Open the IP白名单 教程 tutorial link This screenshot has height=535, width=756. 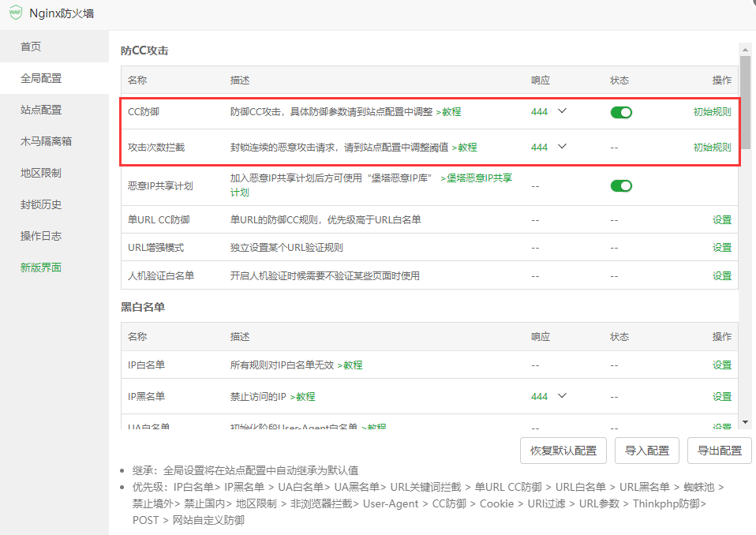coord(350,365)
